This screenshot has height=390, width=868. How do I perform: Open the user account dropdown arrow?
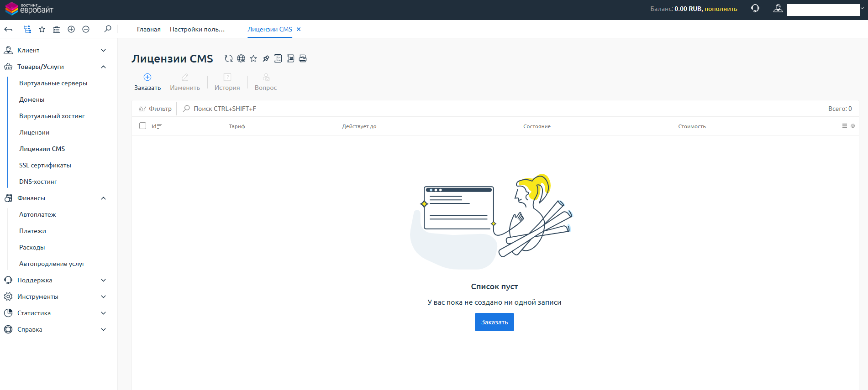tap(863, 9)
